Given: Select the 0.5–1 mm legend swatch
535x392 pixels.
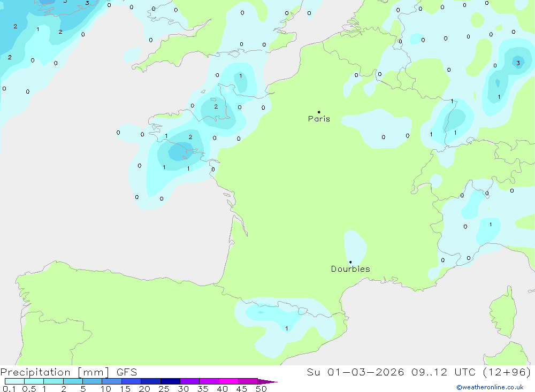Looking at the screenshot, I should [34, 381].
